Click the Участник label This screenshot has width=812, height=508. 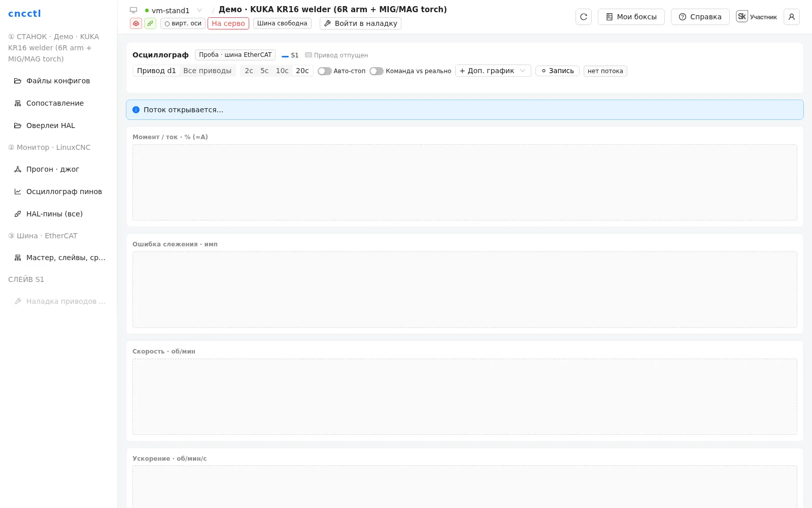pyautogui.click(x=763, y=17)
